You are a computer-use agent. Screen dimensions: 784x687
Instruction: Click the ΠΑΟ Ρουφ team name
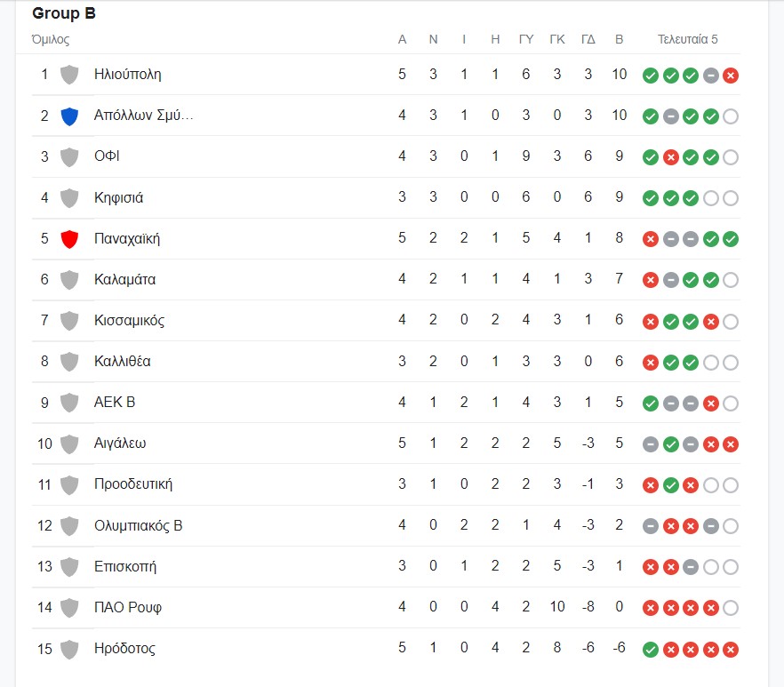coord(128,607)
